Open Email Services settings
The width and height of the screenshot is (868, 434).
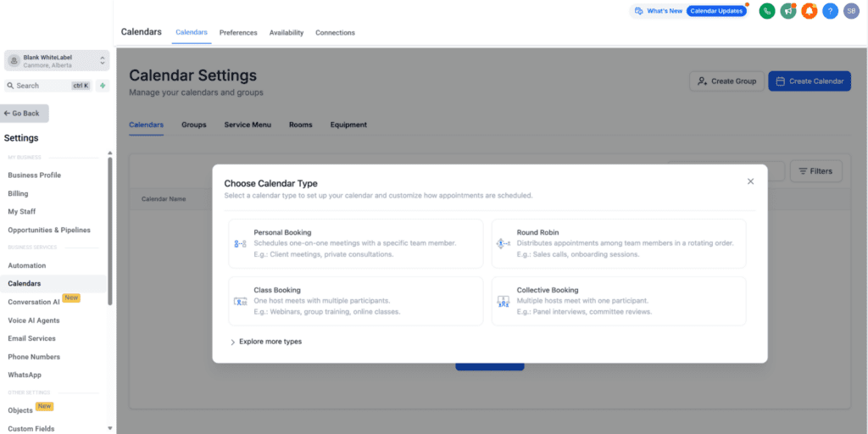point(31,339)
